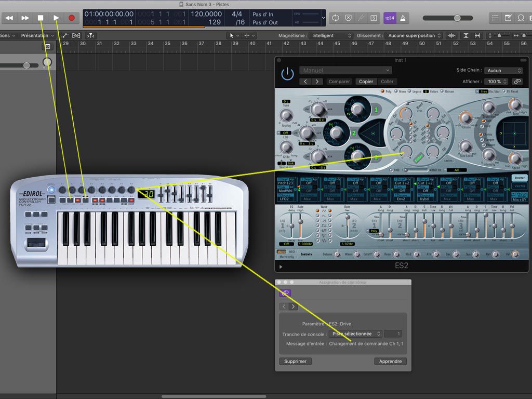Click oscillator 1 green number button
This screenshot has height=399, width=532.
pyautogui.click(x=376, y=110)
